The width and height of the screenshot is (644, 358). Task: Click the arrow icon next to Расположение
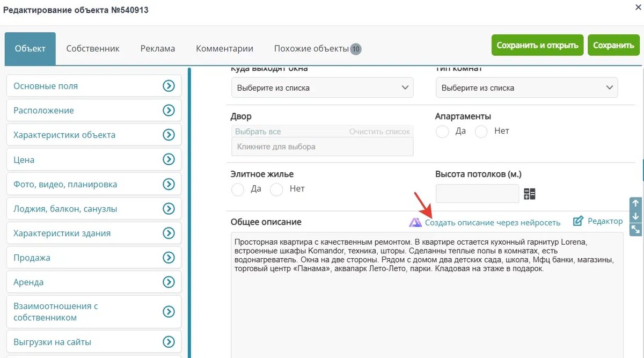click(x=169, y=111)
